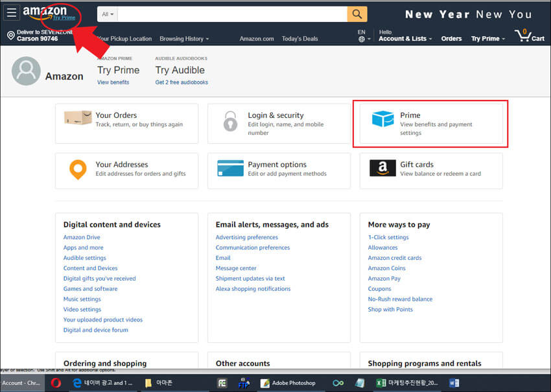
Task: Expand the Try Prime nav dropdown
Action: [487, 39]
